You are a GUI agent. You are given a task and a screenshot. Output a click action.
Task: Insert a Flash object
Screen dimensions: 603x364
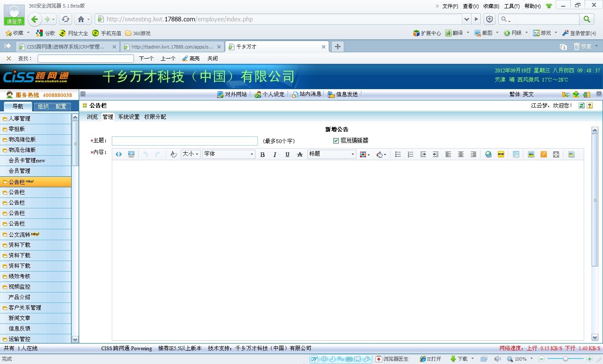(x=544, y=154)
